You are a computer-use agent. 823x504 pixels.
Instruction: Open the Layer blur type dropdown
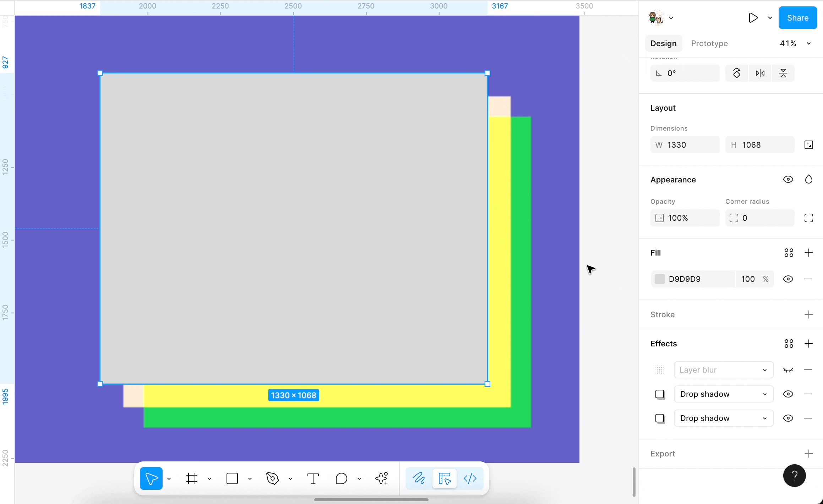click(x=724, y=370)
